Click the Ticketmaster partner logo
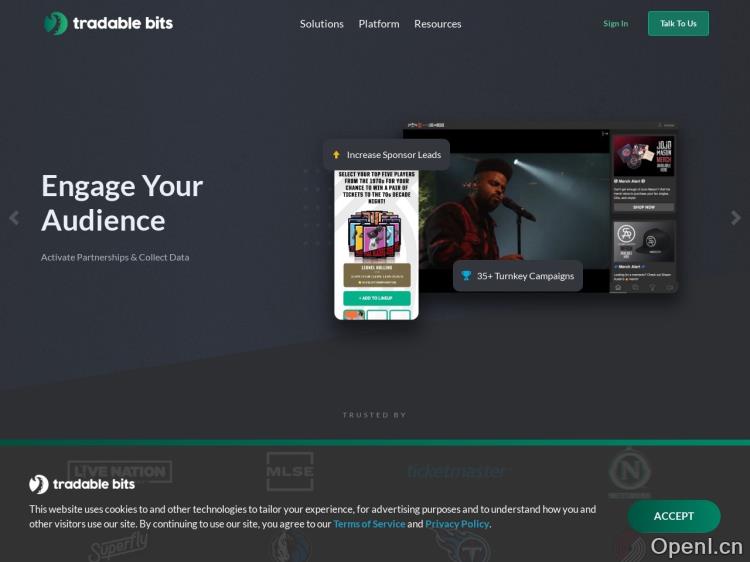750x562 pixels. (458, 471)
